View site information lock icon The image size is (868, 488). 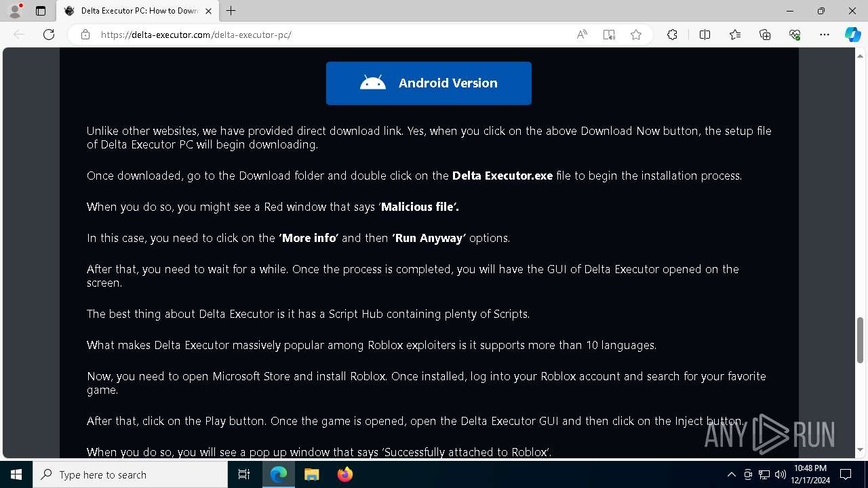tap(85, 35)
